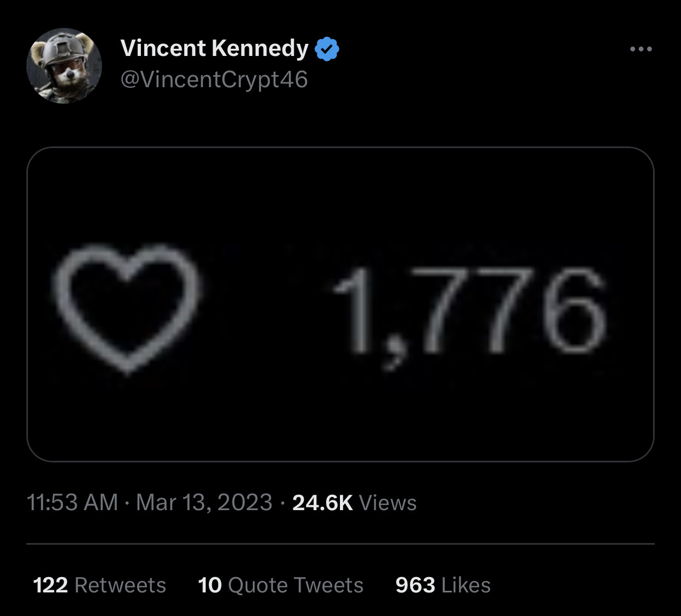Open the @VincentCrypt46 handle link

coord(214,80)
